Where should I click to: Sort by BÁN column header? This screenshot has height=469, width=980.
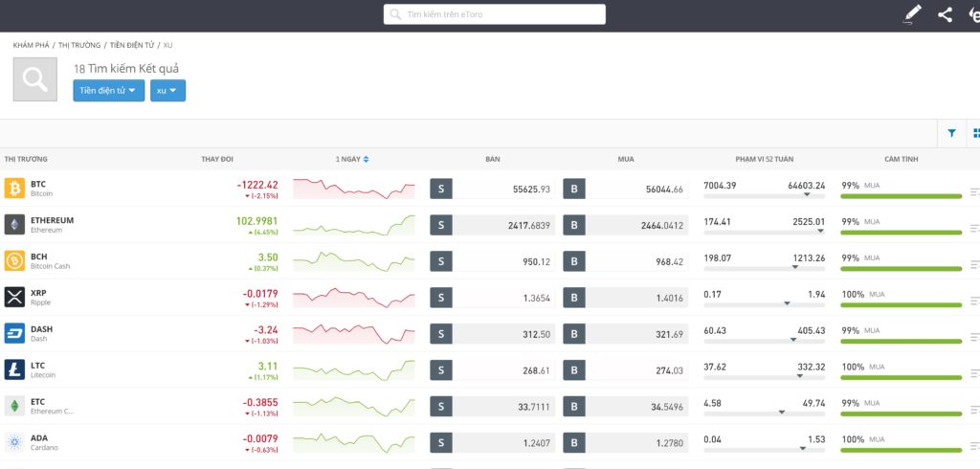(493, 160)
